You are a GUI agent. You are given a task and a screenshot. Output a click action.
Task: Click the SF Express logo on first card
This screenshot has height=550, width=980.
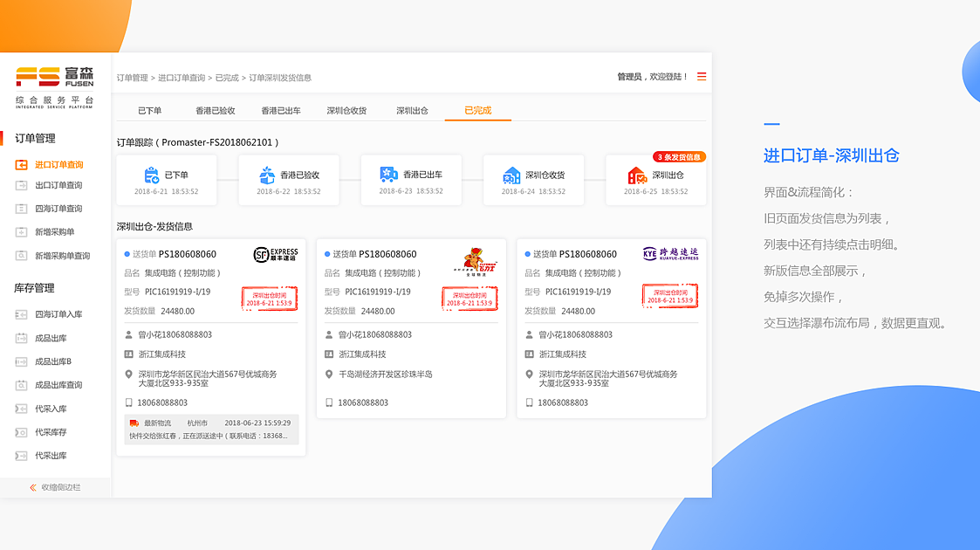tap(276, 254)
